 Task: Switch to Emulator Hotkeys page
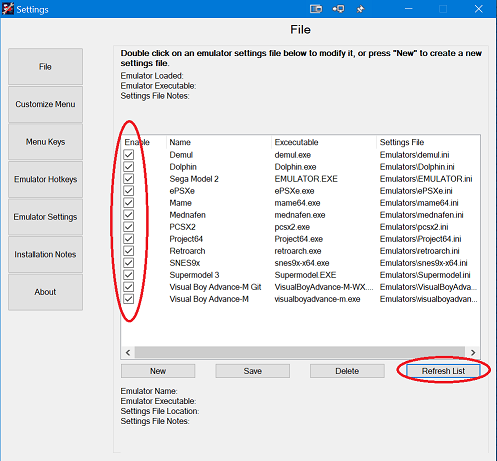[45, 179]
